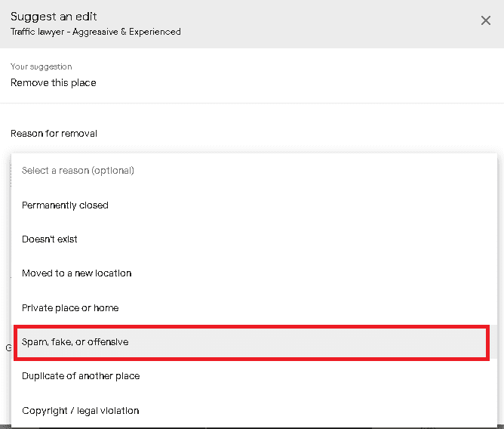Click the Remove this place suggestion
504x429 pixels.
[x=54, y=82]
